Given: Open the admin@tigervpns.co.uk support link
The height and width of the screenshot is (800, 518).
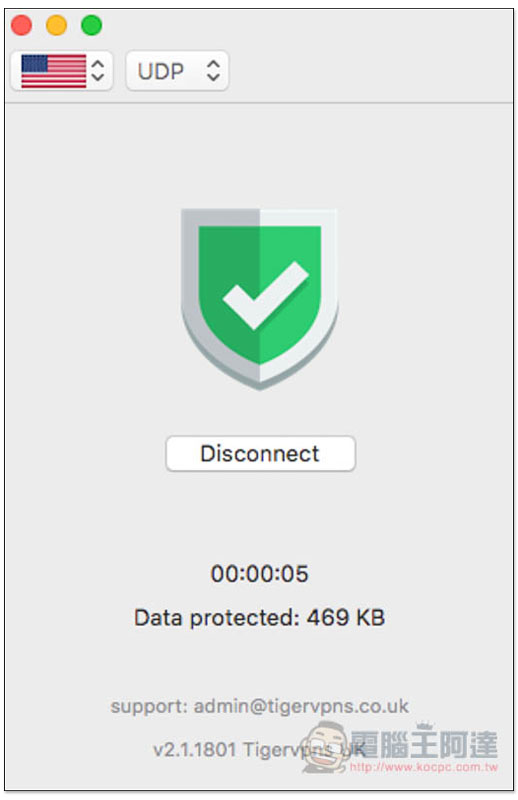Looking at the screenshot, I should (301, 706).
